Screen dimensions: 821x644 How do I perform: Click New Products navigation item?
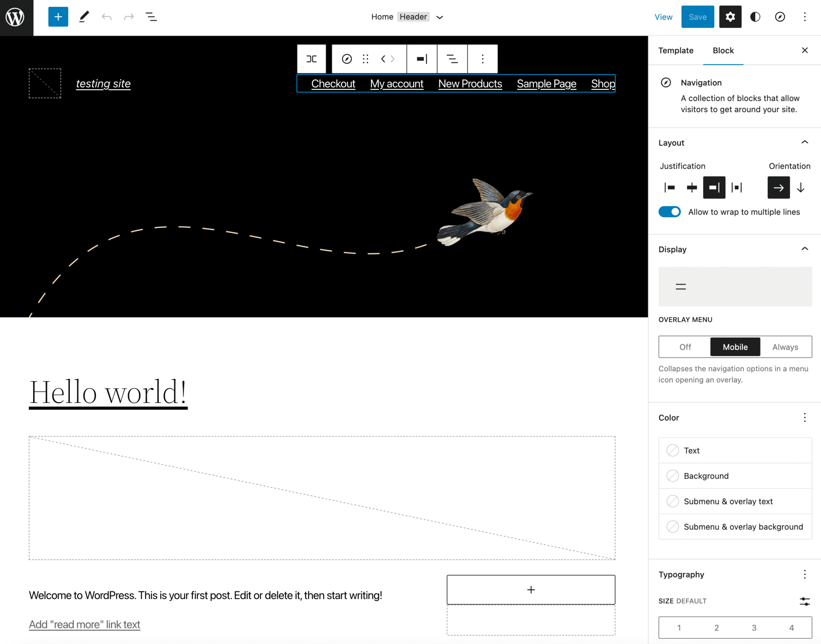click(470, 84)
